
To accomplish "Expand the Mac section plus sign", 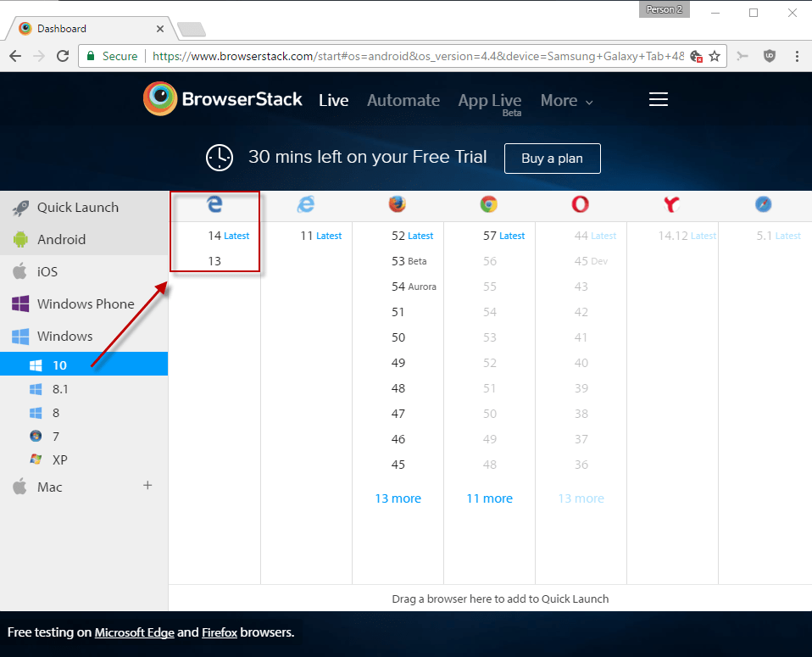I will [147, 486].
